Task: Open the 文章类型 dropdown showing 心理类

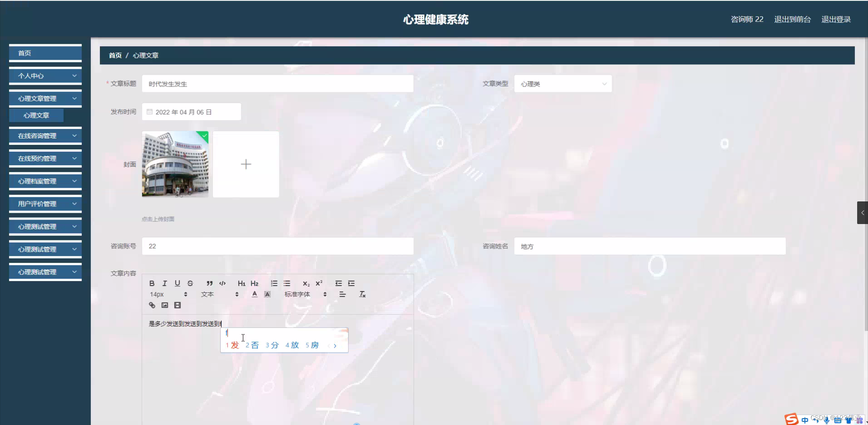Action: [563, 83]
